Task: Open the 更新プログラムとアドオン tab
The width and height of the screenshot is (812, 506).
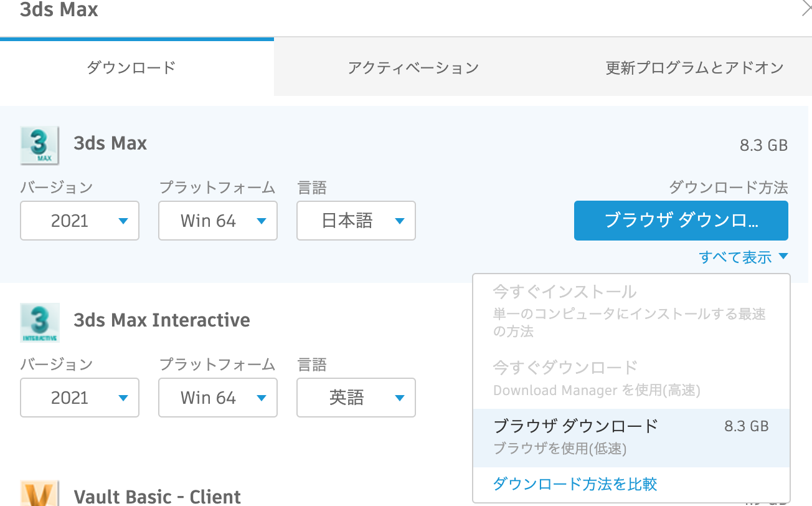Action: click(x=694, y=67)
